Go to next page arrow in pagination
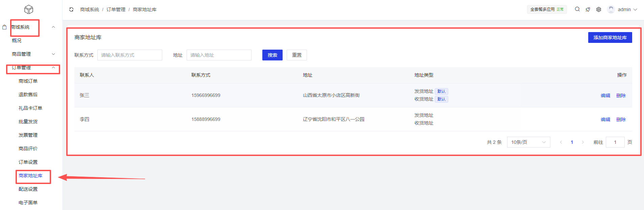 coord(583,142)
